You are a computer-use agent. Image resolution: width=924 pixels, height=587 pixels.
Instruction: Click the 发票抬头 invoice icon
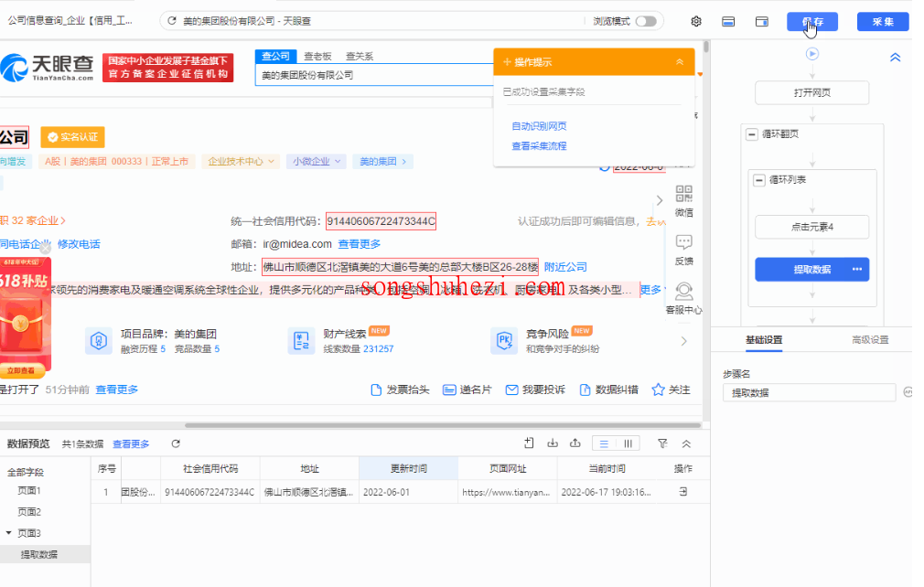point(376,390)
